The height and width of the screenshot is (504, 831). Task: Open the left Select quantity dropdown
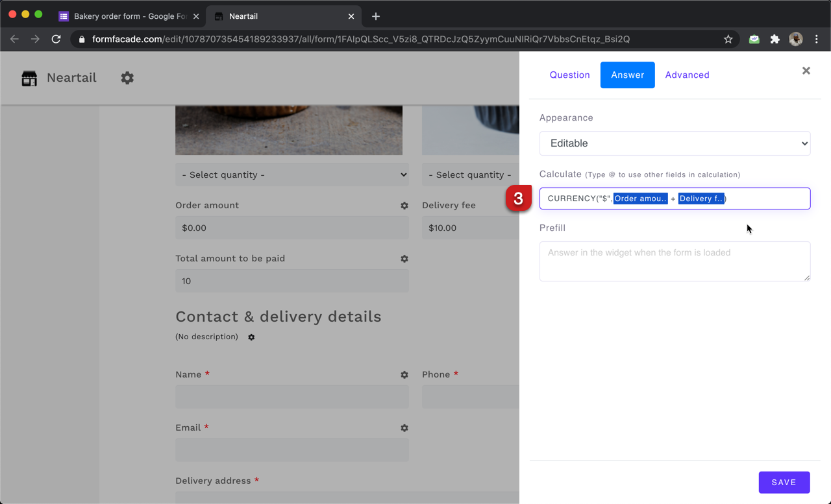coord(291,174)
